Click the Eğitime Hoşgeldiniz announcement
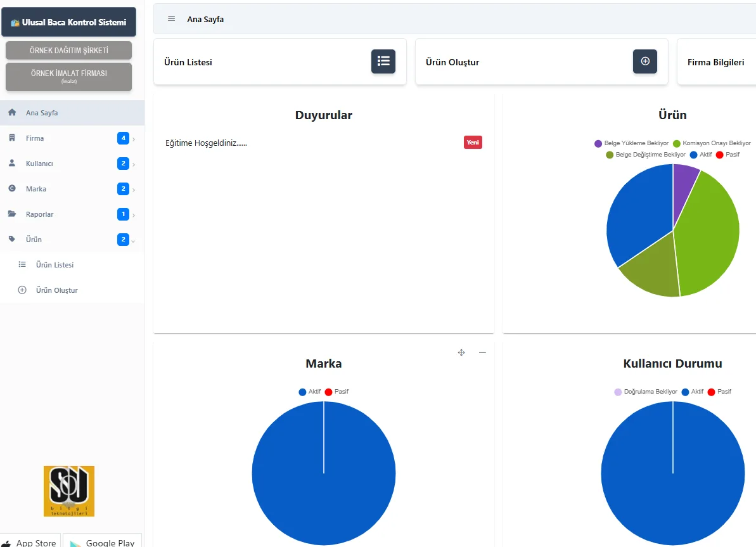The width and height of the screenshot is (756, 547). pyautogui.click(x=206, y=143)
